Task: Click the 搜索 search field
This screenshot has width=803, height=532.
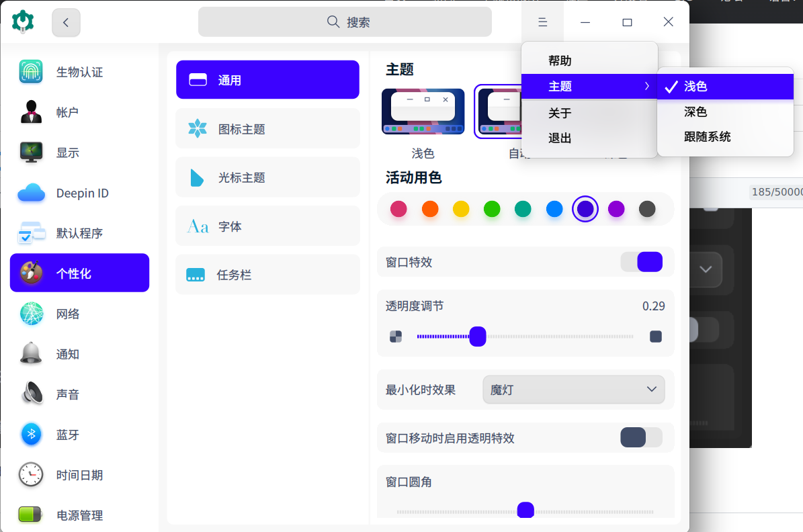Action: [345, 21]
